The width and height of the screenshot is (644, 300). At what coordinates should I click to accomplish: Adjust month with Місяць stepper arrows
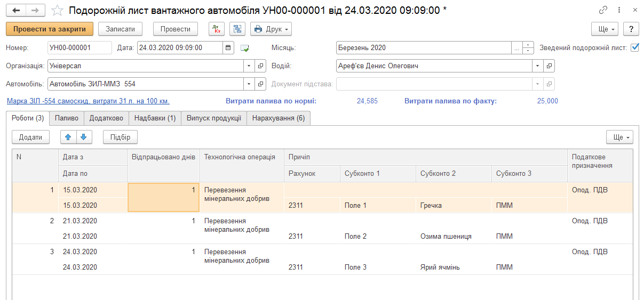coord(528,47)
